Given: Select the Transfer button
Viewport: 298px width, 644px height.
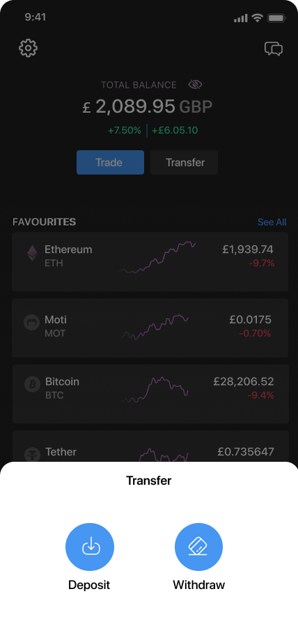Looking at the screenshot, I should click(x=184, y=162).
